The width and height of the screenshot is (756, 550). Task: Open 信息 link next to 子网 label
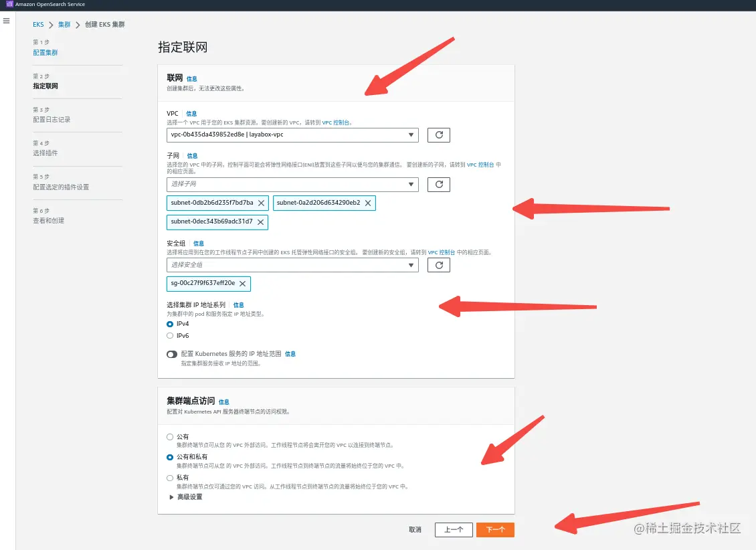pyautogui.click(x=192, y=156)
